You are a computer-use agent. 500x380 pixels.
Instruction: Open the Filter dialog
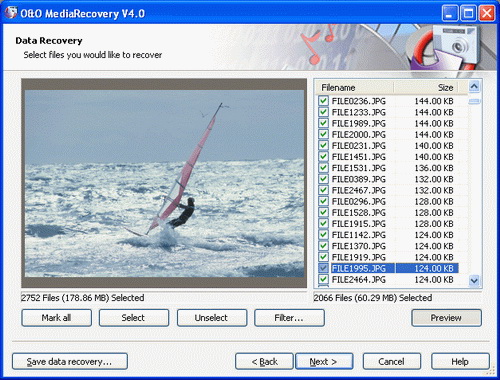click(289, 318)
